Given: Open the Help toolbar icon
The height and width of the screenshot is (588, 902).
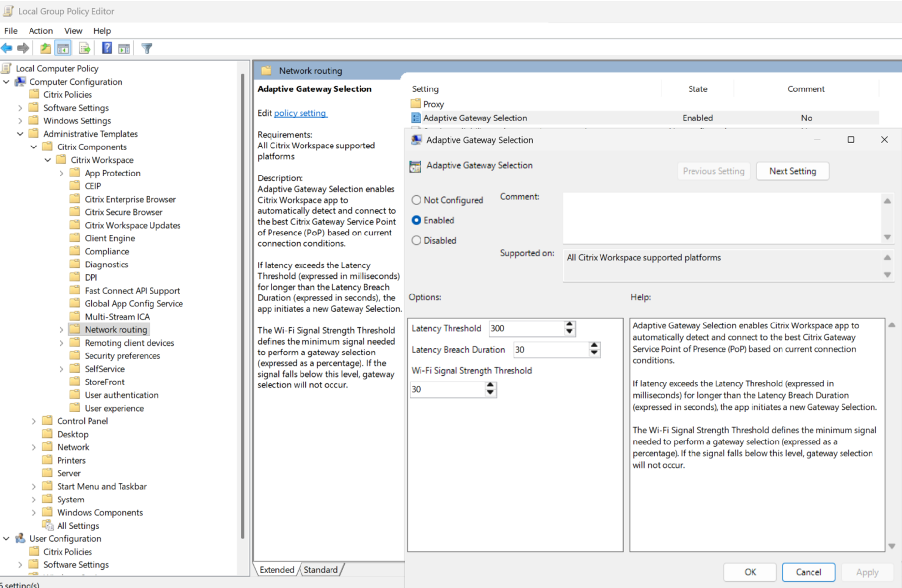Looking at the screenshot, I should (x=107, y=48).
